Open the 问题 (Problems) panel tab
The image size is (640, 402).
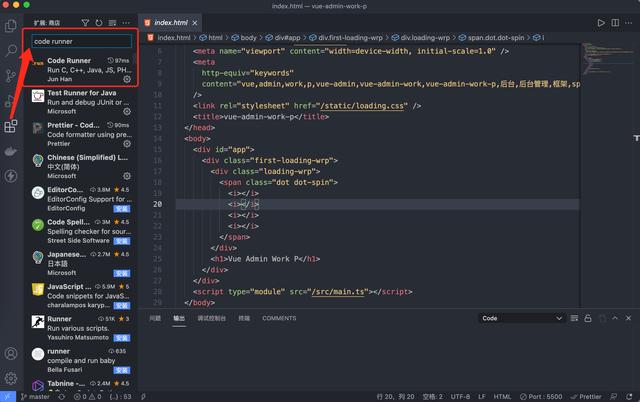click(x=155, y=318)
